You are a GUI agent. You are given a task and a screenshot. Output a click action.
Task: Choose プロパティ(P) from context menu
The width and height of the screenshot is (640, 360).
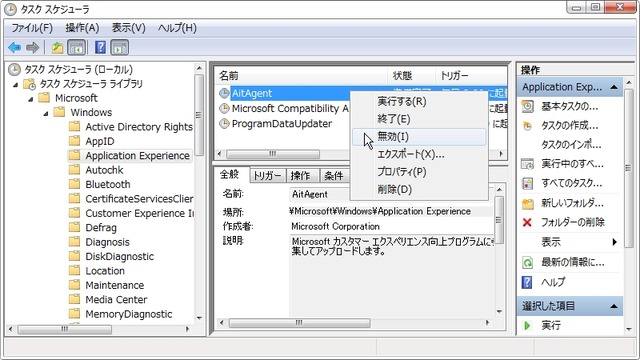pyautogui.click(x=419, y=172)
